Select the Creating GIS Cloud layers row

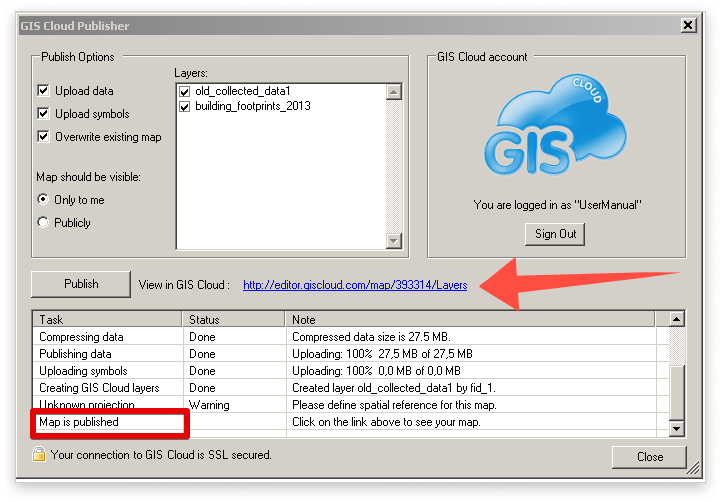click(x=351, y=388)
